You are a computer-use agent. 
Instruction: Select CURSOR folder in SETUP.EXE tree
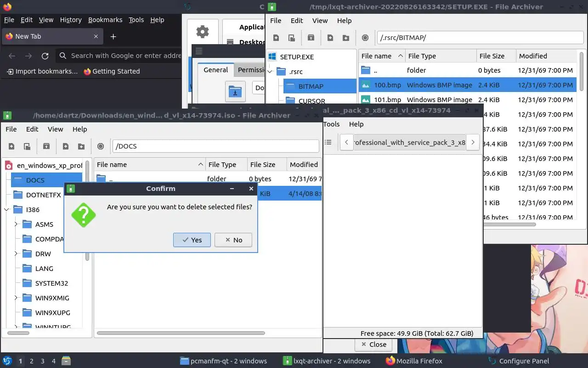(311, 101)
